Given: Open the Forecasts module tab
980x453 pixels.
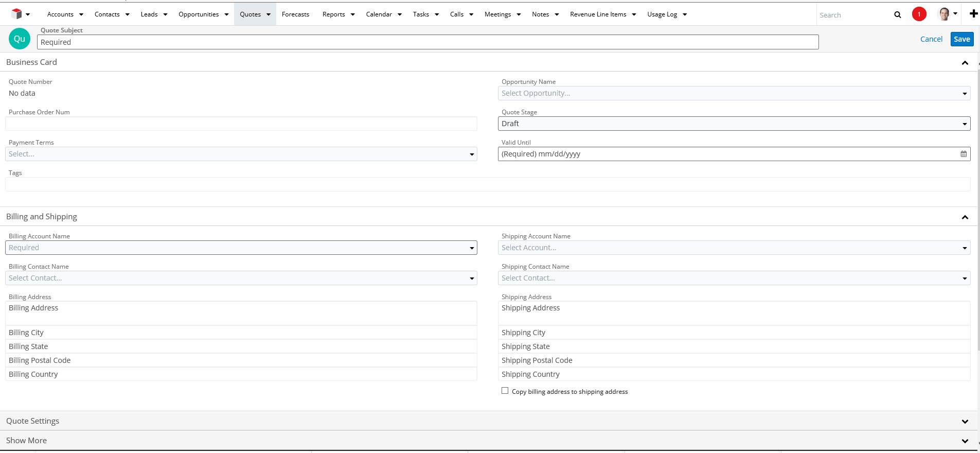Looking at the screenshot, I should tap(295, 14).
